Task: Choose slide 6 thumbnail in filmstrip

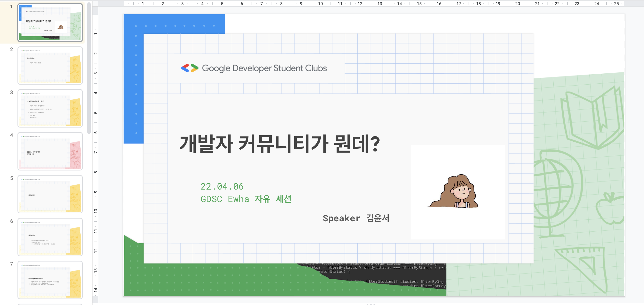Action: [50, 237]
